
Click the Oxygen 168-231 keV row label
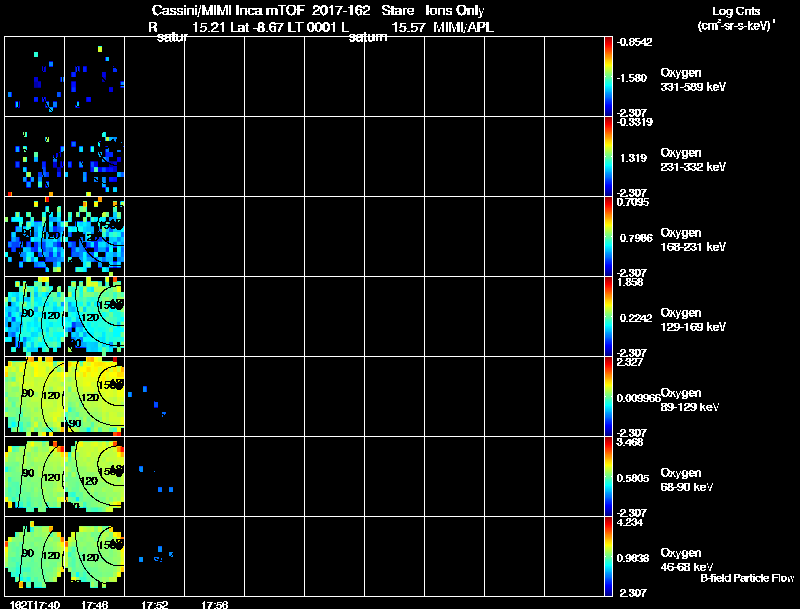point(693,240)
